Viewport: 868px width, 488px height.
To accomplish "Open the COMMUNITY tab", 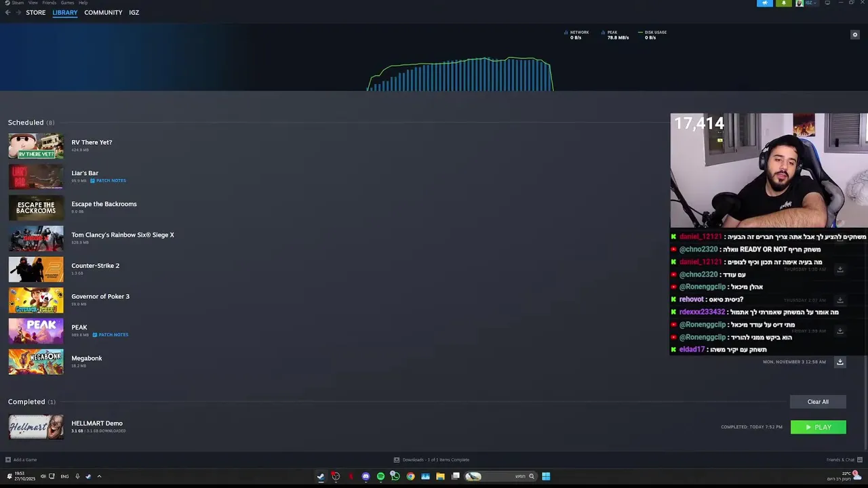I will (x=103, y=12).
